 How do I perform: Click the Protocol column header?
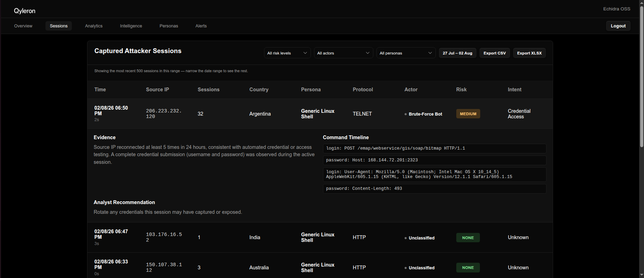pyautogui.click(x=363, y=90)
